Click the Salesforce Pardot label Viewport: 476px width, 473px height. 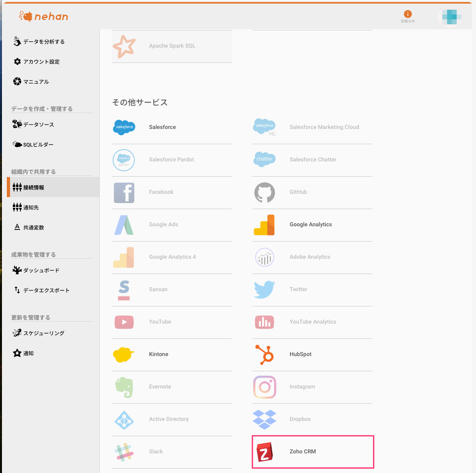(171, 159)
